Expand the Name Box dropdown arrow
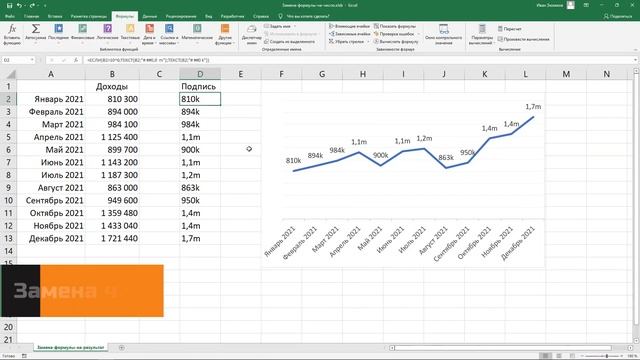The image size is (640, 360). point(32,60)
